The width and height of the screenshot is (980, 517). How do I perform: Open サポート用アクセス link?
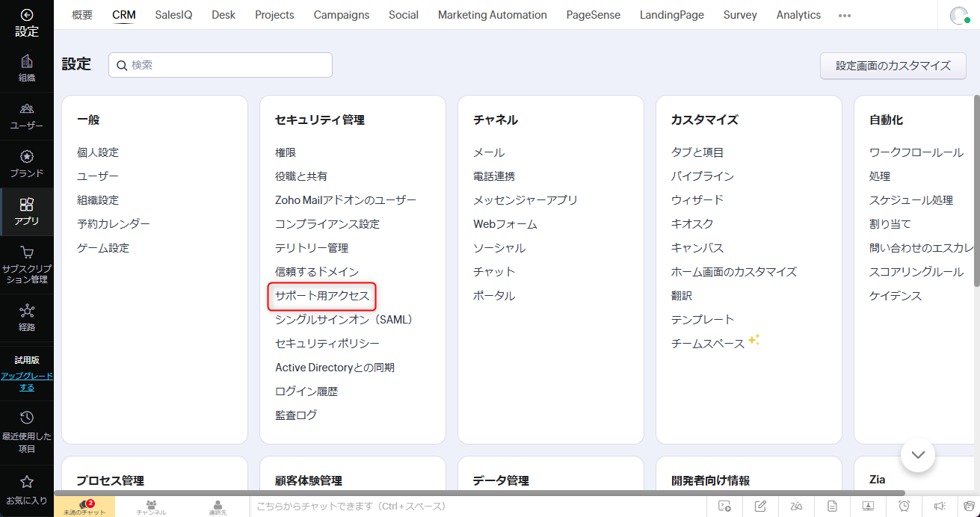322,296
